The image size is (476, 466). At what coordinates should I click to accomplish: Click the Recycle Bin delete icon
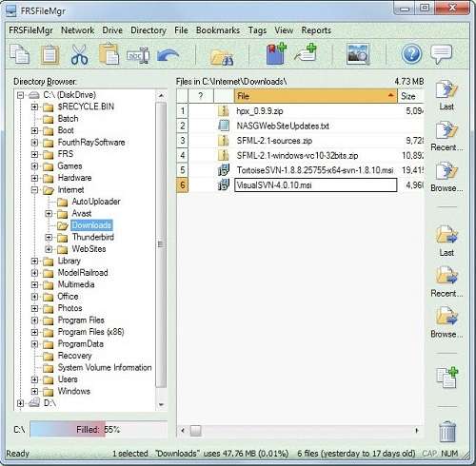[x=447, y=432]
